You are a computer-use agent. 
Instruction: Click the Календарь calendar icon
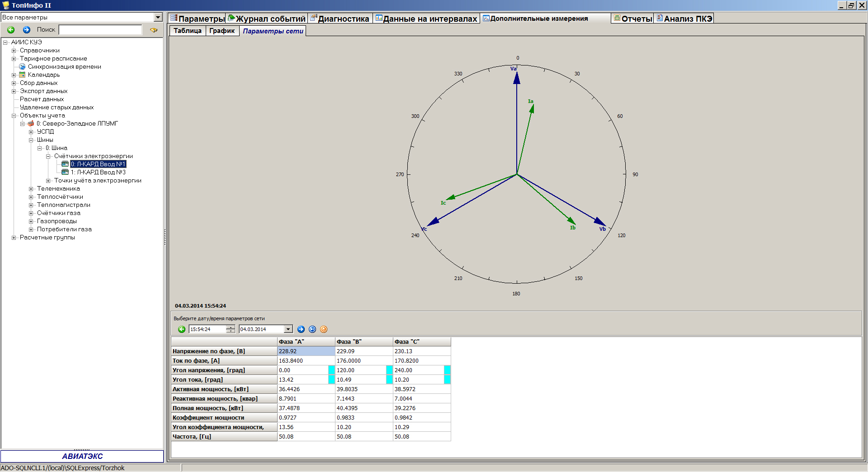pyautogui.click(x=22, y=75)
